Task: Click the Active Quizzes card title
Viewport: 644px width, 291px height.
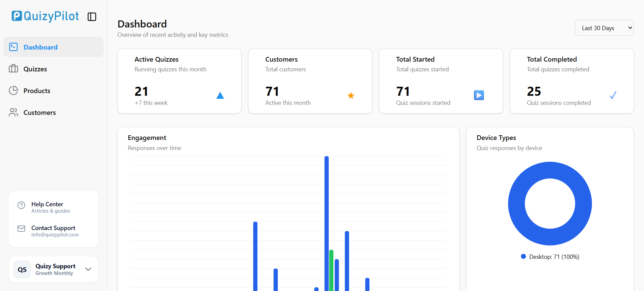Action: click(157, 59)
